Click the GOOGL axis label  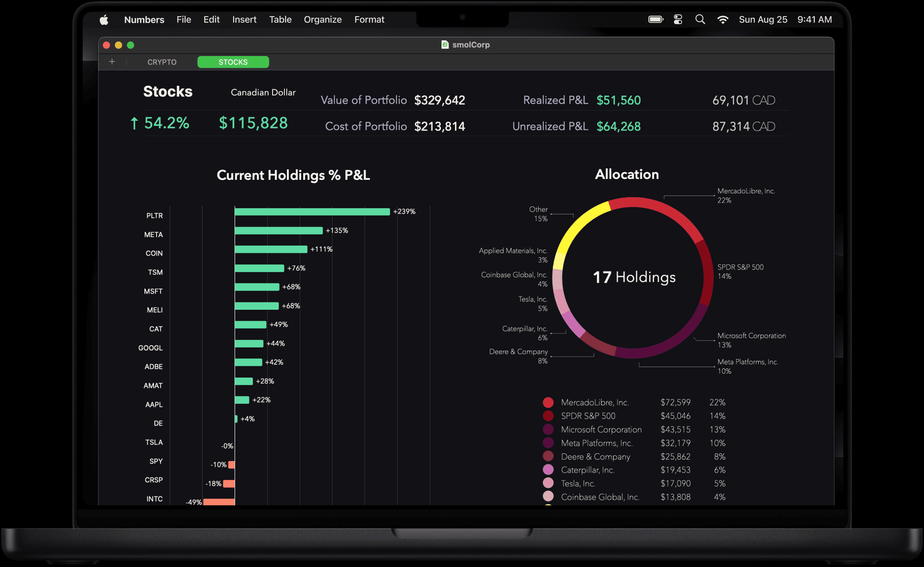150,348
